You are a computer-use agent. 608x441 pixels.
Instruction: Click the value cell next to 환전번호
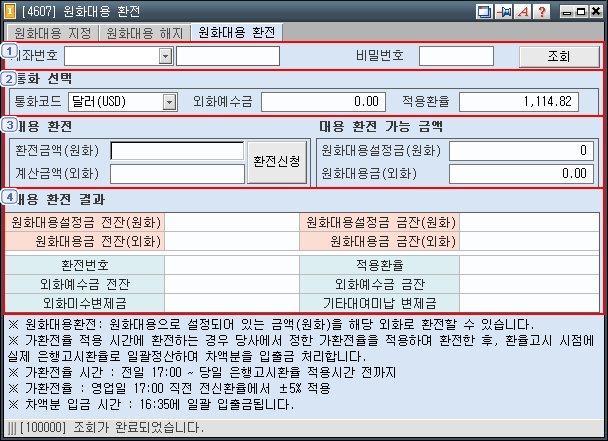232,265
